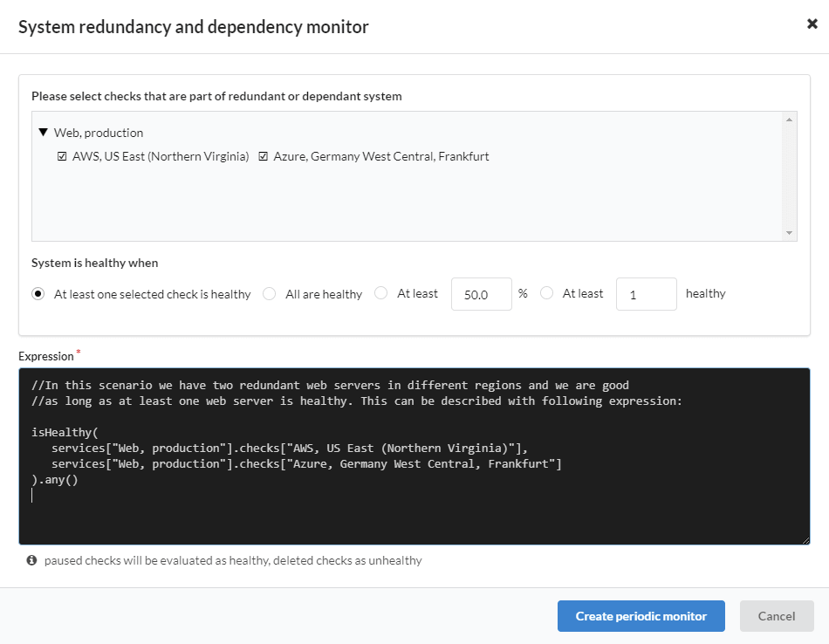Click Create periodic monitor button

[641, 616]
